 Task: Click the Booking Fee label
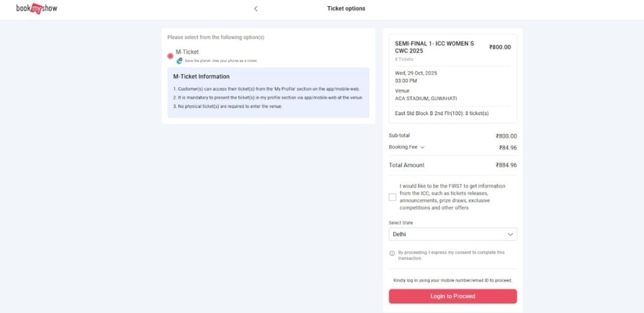[403, 147]
